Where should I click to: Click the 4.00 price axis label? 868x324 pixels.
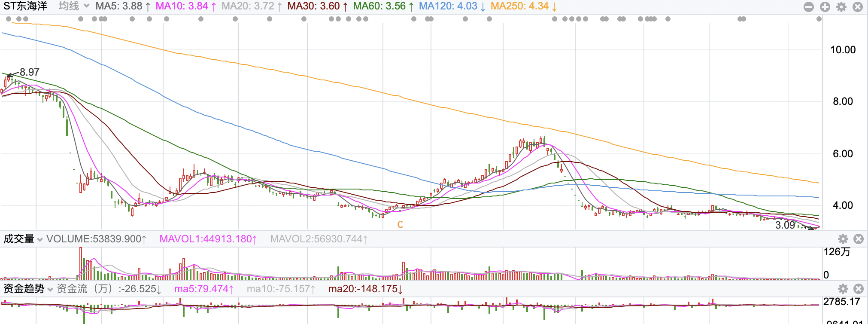(x=843, y=205)
